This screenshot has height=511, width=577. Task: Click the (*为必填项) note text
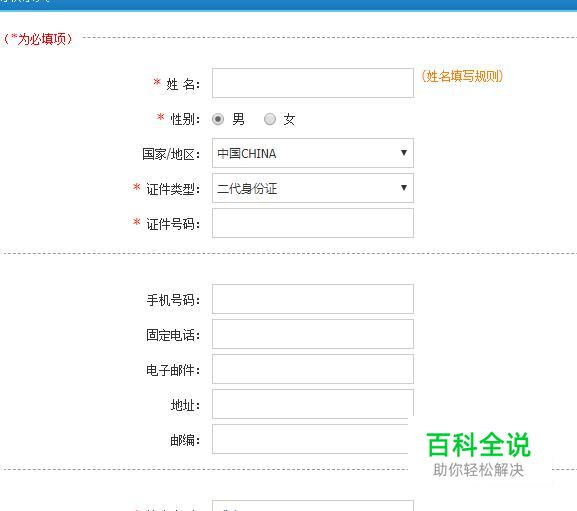[38, 39]
